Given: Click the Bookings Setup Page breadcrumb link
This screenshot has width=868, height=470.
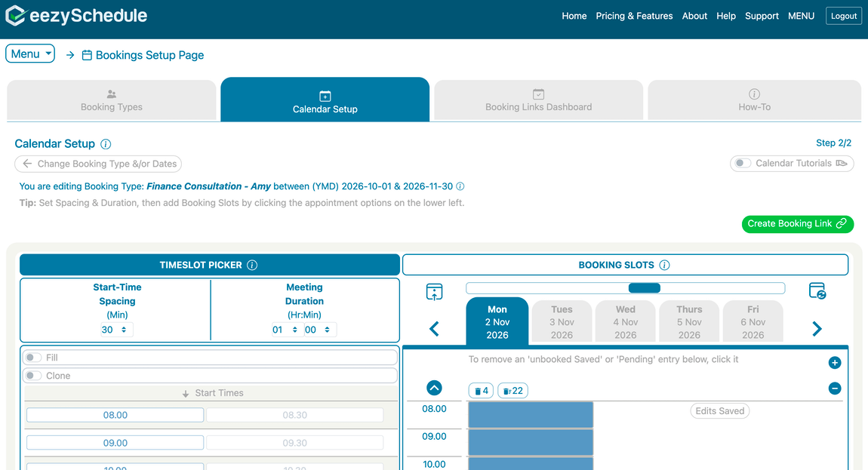Looking at the screenshot, I should (x=149, y=55).
